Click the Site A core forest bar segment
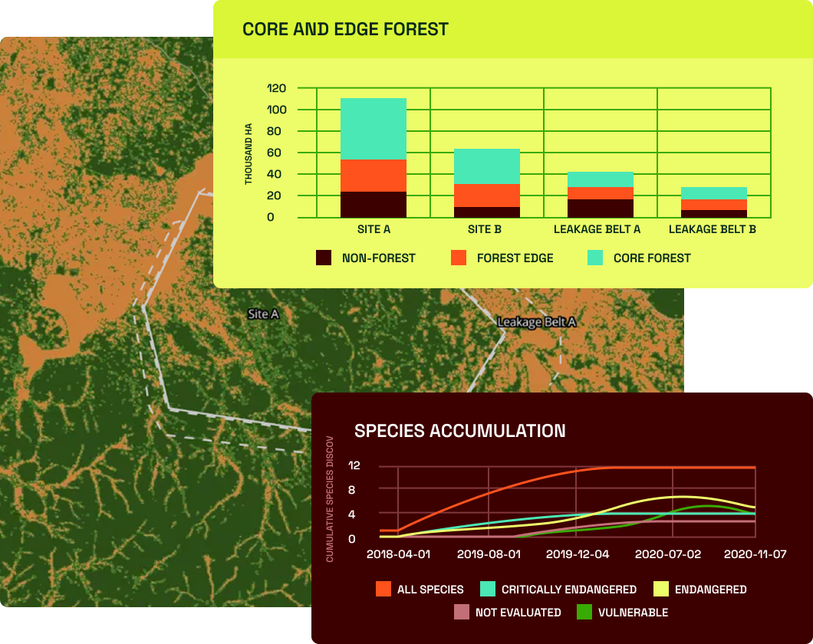 tap(374, 129)
